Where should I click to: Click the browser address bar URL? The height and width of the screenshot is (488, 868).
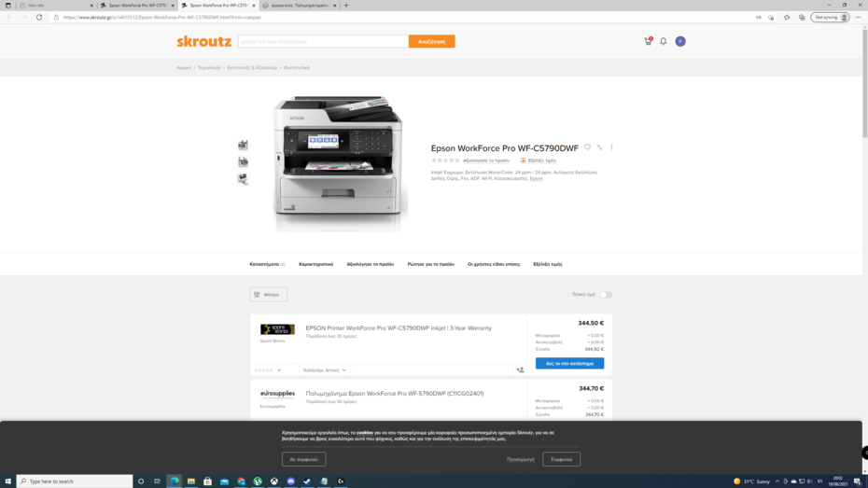tap(162, 17)
